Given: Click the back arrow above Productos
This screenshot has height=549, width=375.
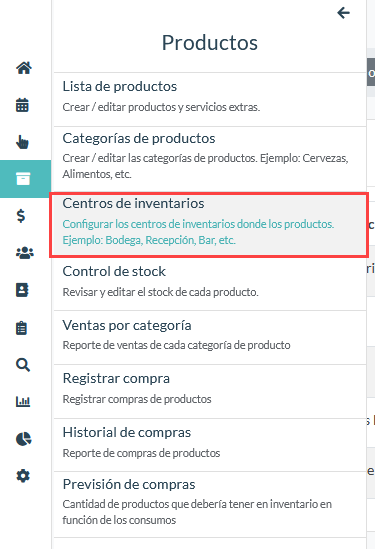Looking at the screenshot, I should click(x=343, y=13).
